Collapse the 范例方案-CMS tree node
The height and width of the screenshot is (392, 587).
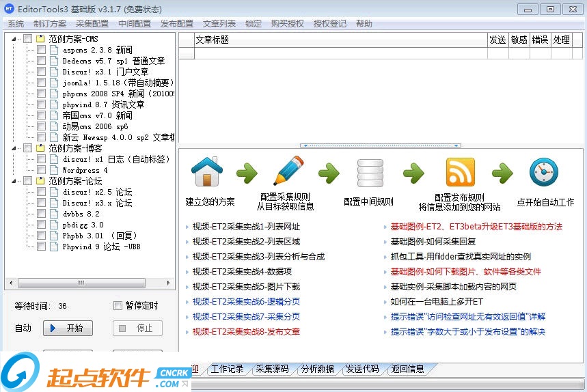pyautogui.click(x=14, y=39)
